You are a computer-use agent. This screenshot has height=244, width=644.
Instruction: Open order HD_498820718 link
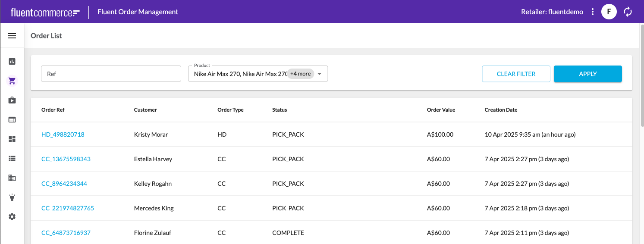tap(63, 135)
